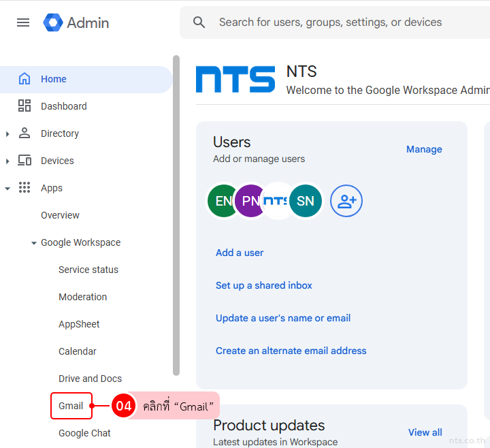The image size is (490, 448).
Task: Open AppSheet settings
Action: pyautogui.click(x=79, y=324)
